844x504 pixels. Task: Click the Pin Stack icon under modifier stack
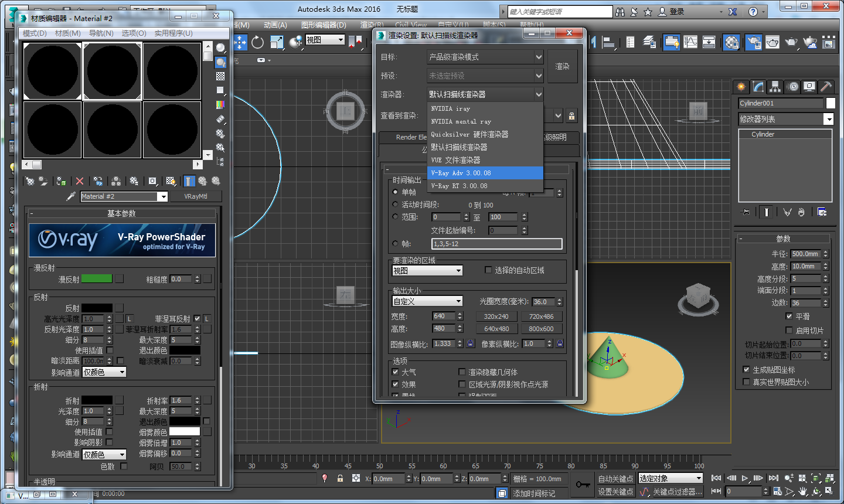click(745, 212)
